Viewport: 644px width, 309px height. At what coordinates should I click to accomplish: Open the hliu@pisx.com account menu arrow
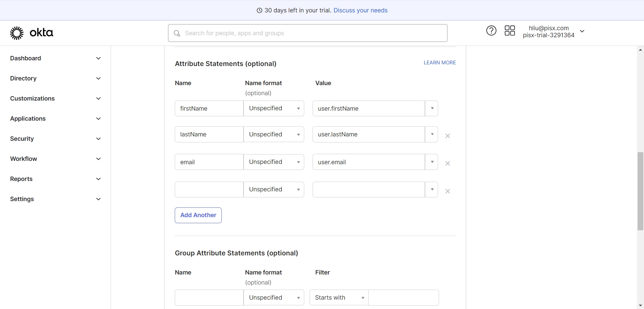tap(582, 31)
